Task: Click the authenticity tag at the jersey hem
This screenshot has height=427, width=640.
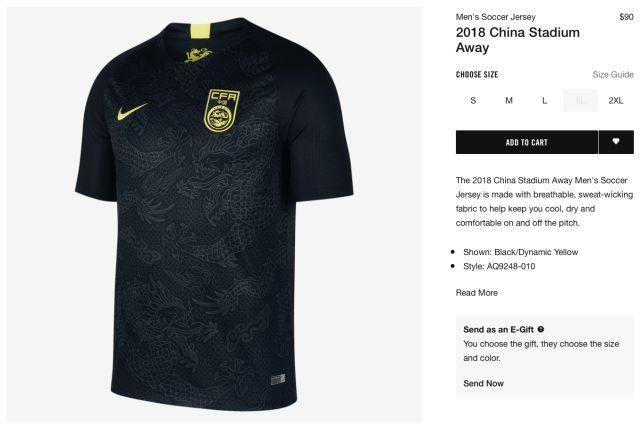Action: [278, 379]
